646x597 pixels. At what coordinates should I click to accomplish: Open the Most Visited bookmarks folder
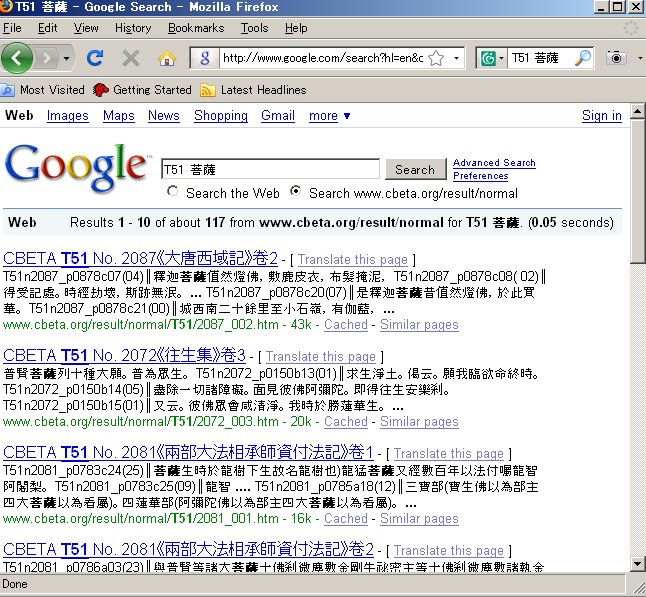42,90
